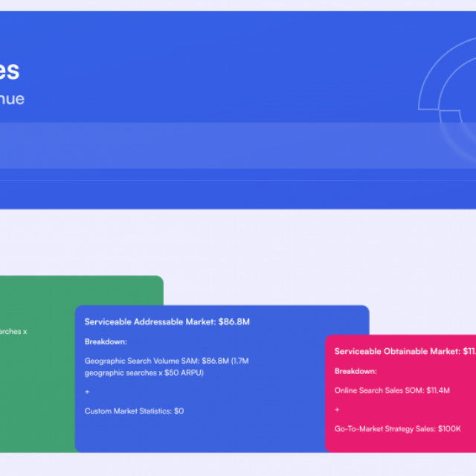Viewport: 476px width, 476px height.
Task: Click the lighter blue band in the header
Action: point(213,146)
